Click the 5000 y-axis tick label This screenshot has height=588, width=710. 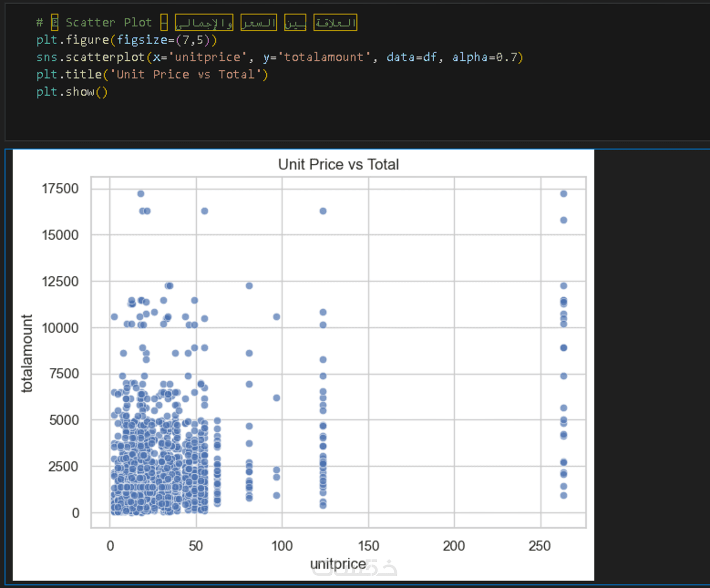pyautogui.click(x=64, y=420)
